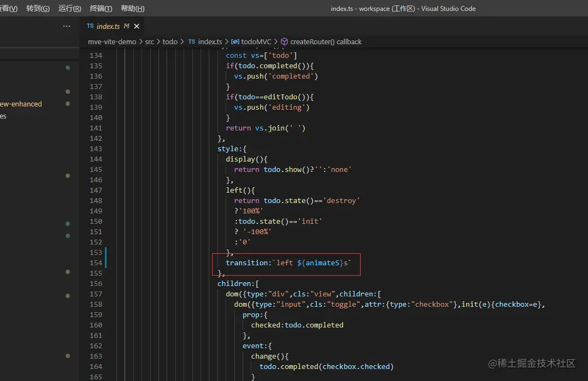Click line number 154 in gutter
Screen dimensions: 588x381
pyautogui.click(x=96, y=263)
